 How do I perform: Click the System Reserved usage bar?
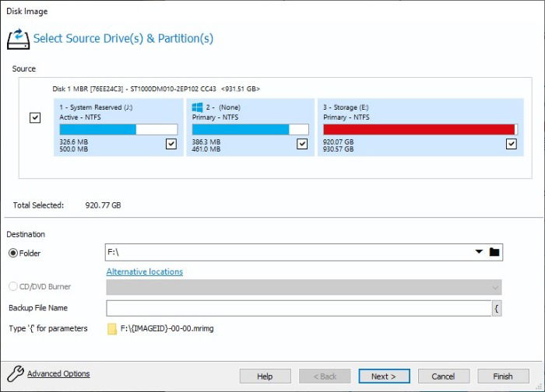coord(118,130)
